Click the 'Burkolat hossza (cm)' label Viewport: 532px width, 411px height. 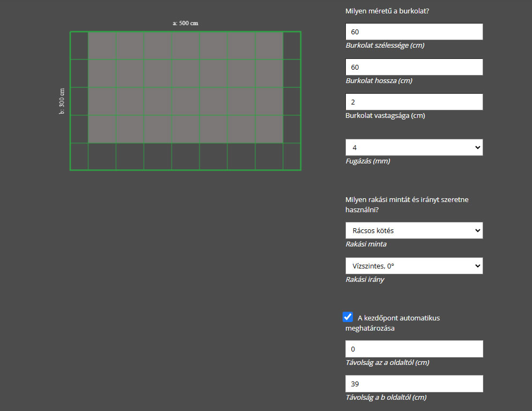click(x=379, y=81)
